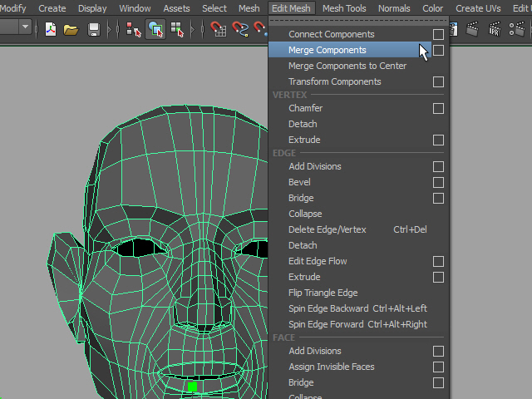532x399 pixels.
Task: Open Chamfer option box
Action: (438, 109)
